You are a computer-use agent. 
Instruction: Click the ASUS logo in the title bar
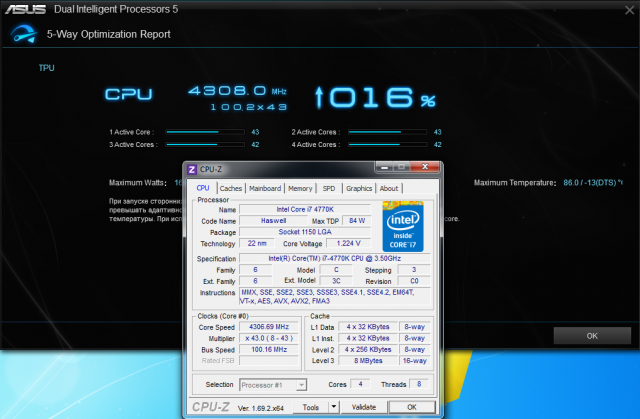[x=25, y=9]
